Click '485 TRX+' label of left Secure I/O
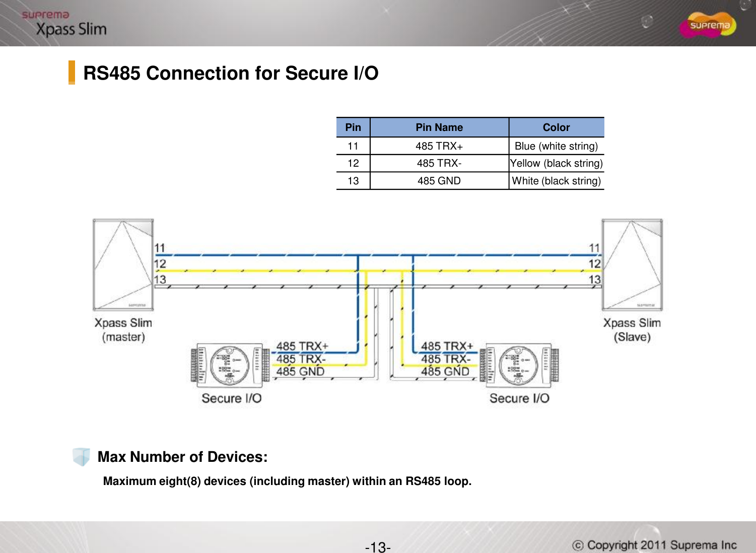The height and width of the screenshot is (553, 756). click(302, 346)
